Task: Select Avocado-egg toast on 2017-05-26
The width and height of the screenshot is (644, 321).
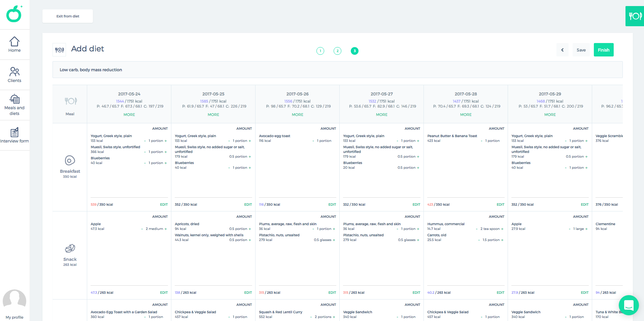Action: (274, 136)
